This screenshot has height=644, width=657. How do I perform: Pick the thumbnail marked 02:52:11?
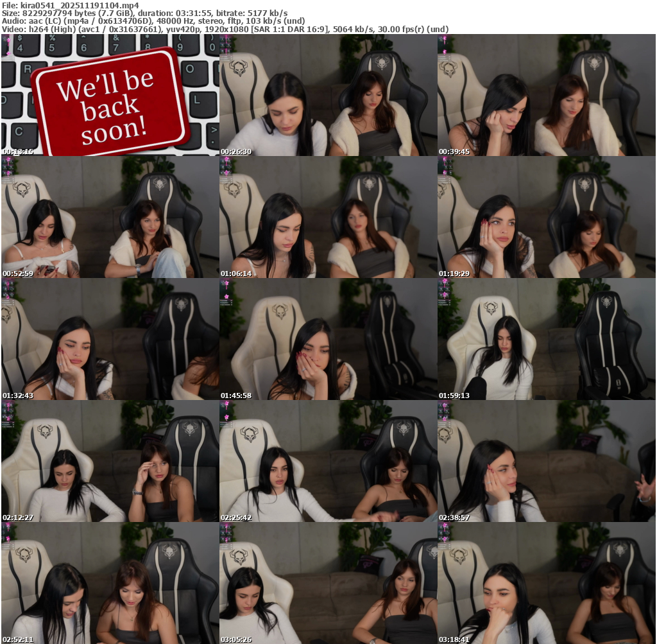110,583
